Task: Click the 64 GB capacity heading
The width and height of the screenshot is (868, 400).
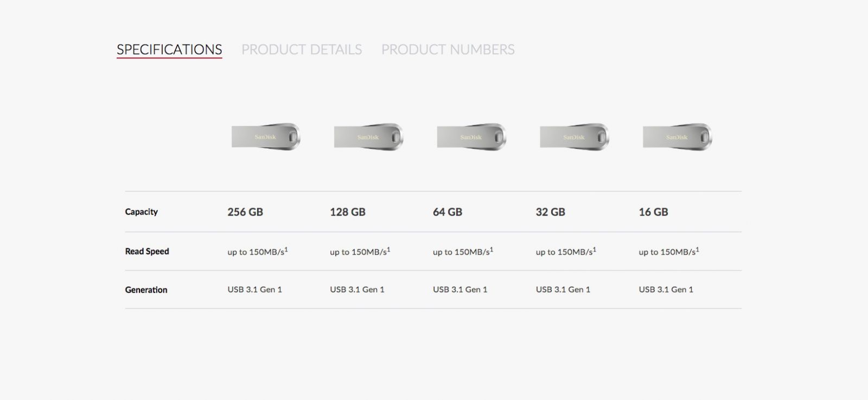Action: point(448,212)
